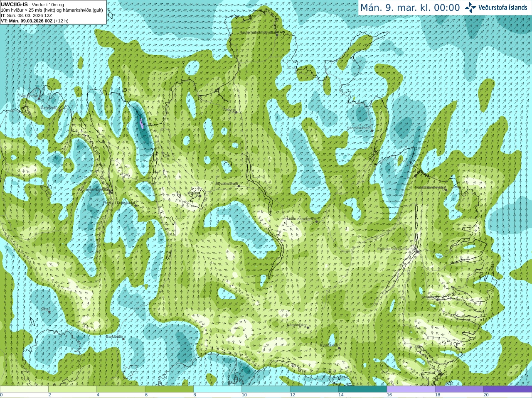Viewport: 532px width, 398px height.
Task: Click the 2–4 m/s legend color band
Action: pos(72,389)
